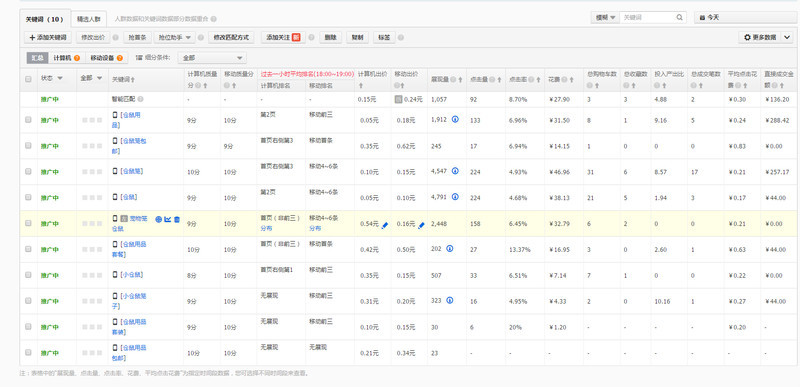Tick the checkbox for the ¥14.15 花费 row
This screenshot has width=800, height=387.
tap(28, 145)
